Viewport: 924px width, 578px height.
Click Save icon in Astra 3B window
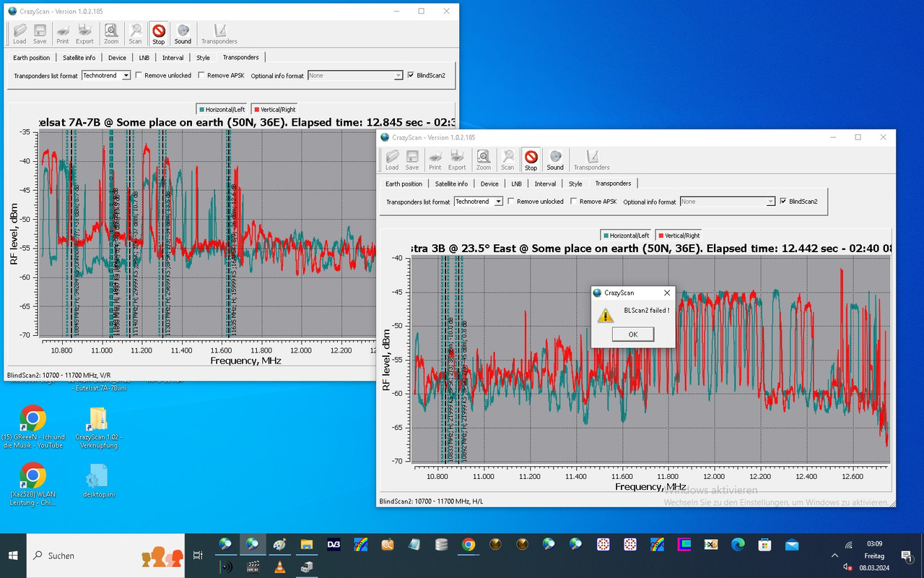point(412,160)
